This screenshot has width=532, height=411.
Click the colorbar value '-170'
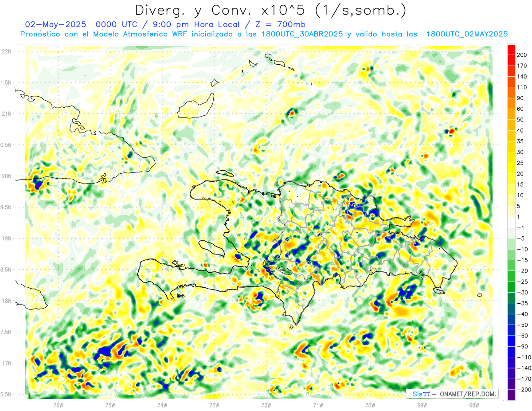click(524, 379)
